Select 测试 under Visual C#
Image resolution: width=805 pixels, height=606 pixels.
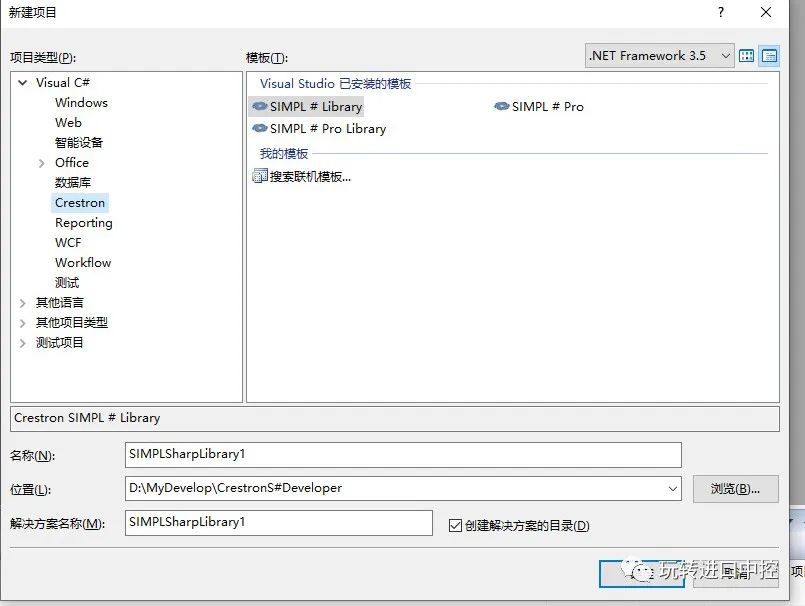[x=67, y=282]
